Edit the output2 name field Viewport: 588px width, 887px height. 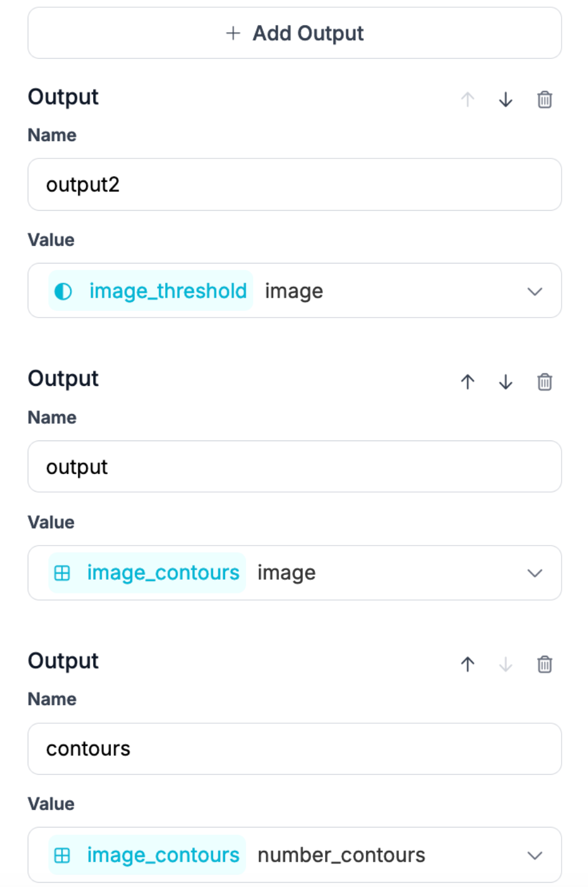tap(294, 185)
